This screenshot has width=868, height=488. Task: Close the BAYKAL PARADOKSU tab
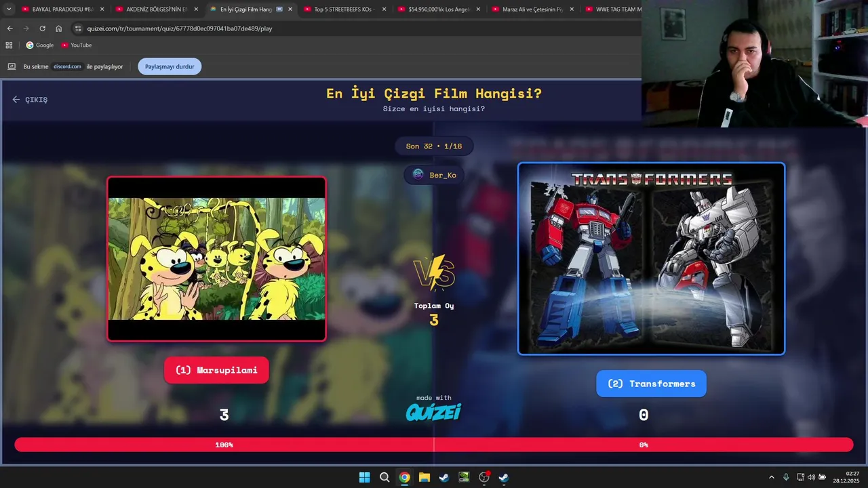(102, 9)
